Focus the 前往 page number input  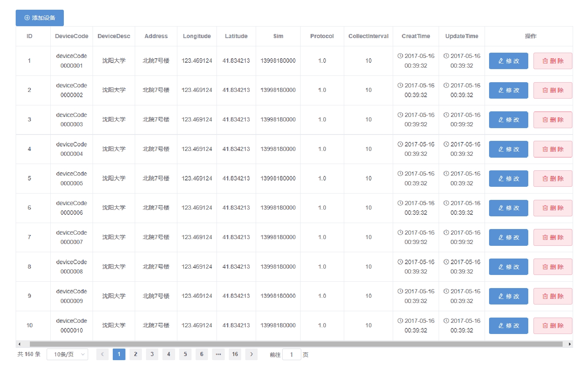coord(292,355)
